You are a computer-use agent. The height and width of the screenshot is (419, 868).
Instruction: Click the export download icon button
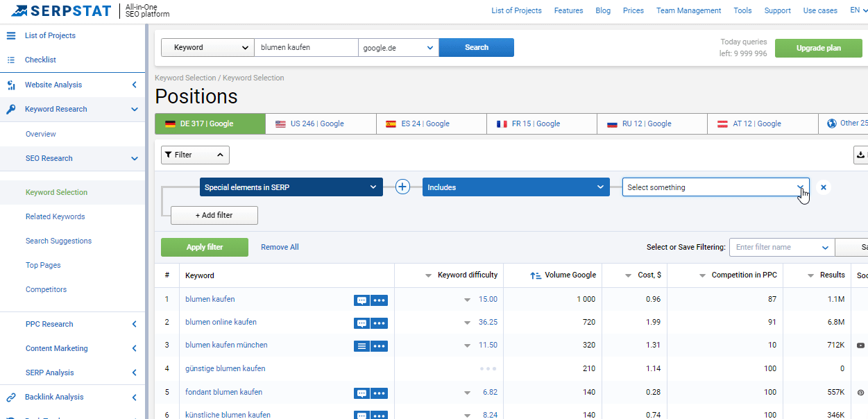(x=860, y=155)
